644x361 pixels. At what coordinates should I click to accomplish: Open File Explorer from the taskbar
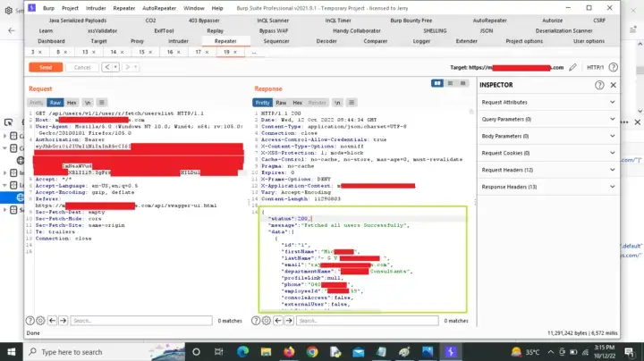[x=266, y=351]
